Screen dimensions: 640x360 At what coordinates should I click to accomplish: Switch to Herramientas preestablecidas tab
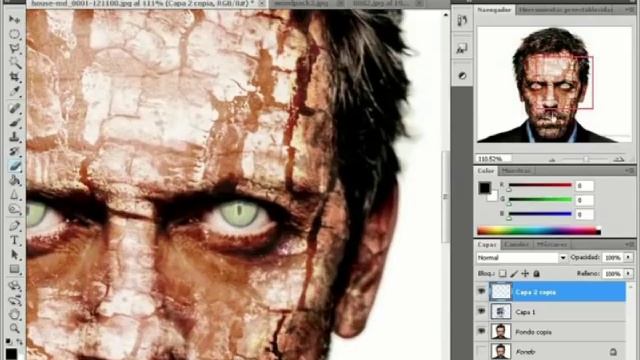[566, 9]
